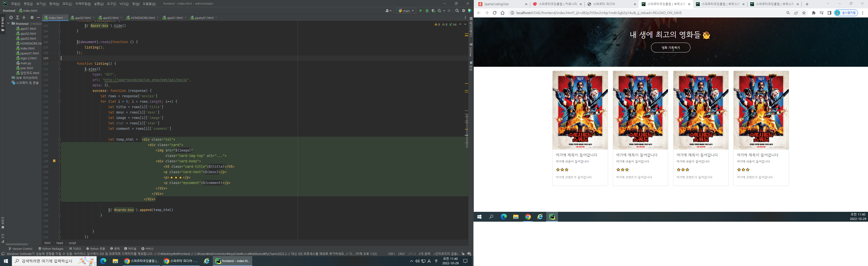Open the CRLF line separator selector
868x266 pixels.
401,253
